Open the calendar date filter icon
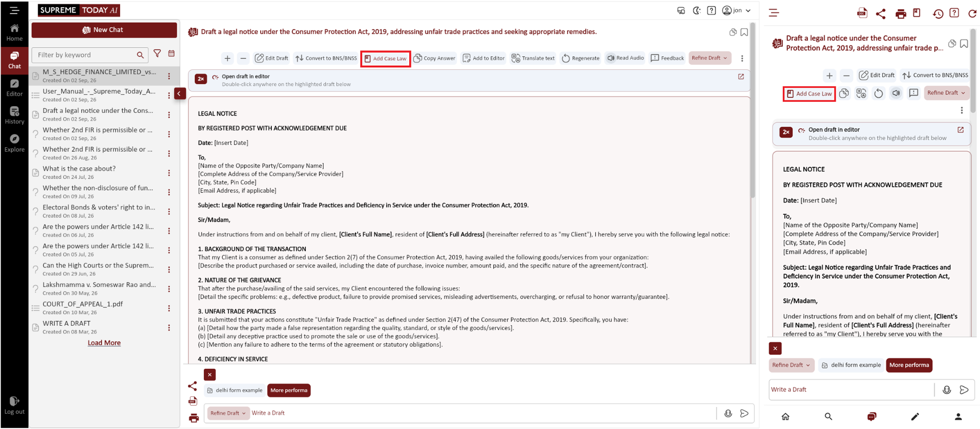 [171, 54]
